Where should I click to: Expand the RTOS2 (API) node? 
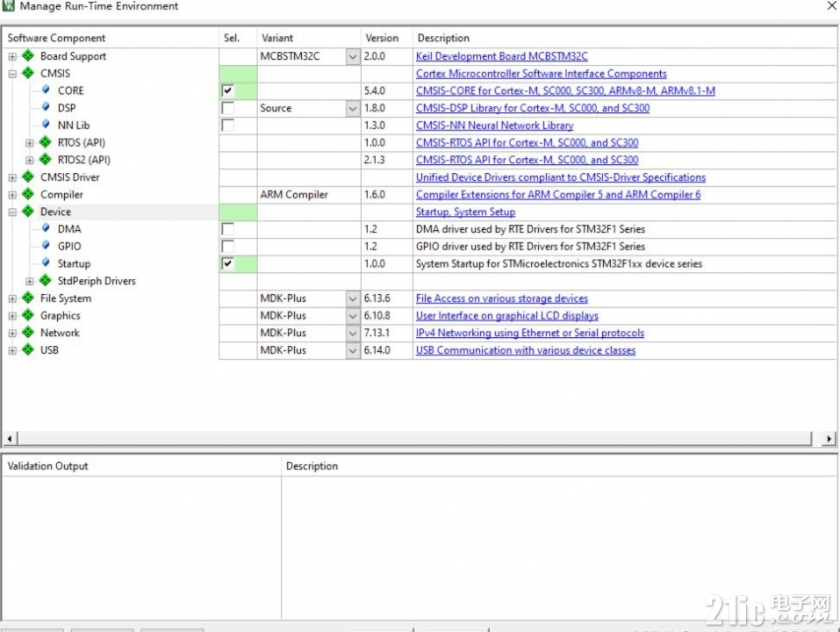pos(30,160)
